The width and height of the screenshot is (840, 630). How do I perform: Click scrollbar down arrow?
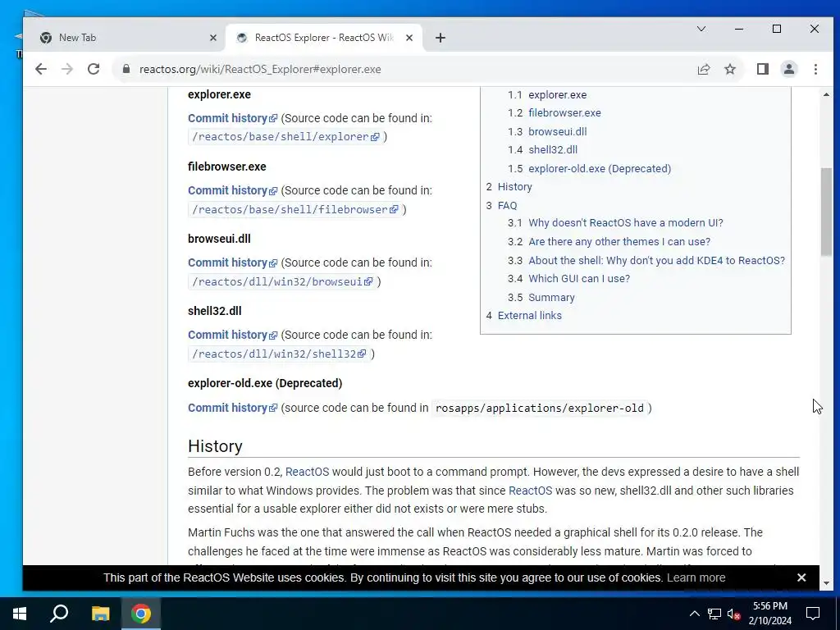(x=826, y=583)
